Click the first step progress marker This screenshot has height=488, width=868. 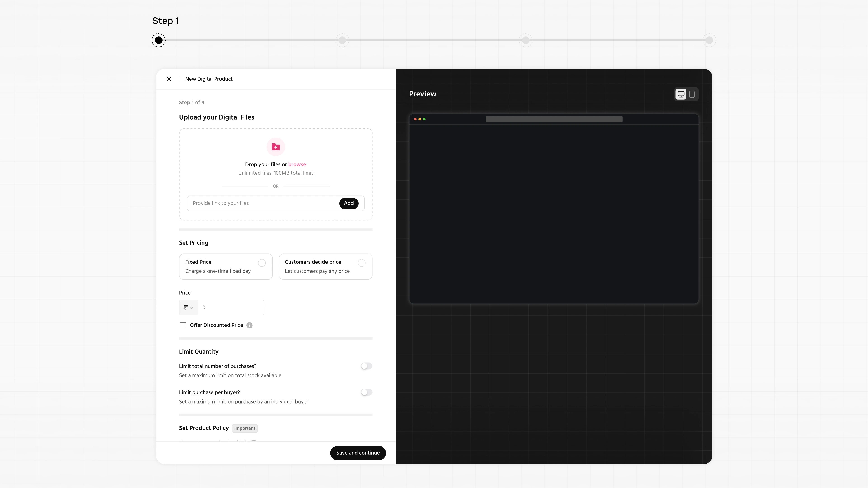click(159, 40)
